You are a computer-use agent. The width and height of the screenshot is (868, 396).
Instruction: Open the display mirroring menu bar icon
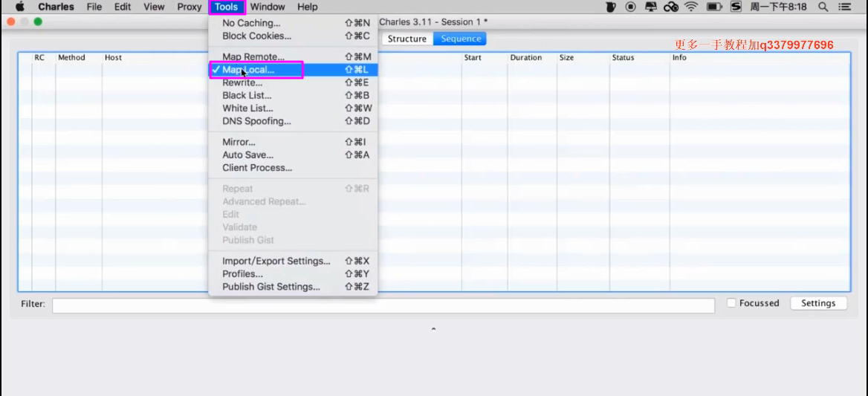tap(651, 7)
